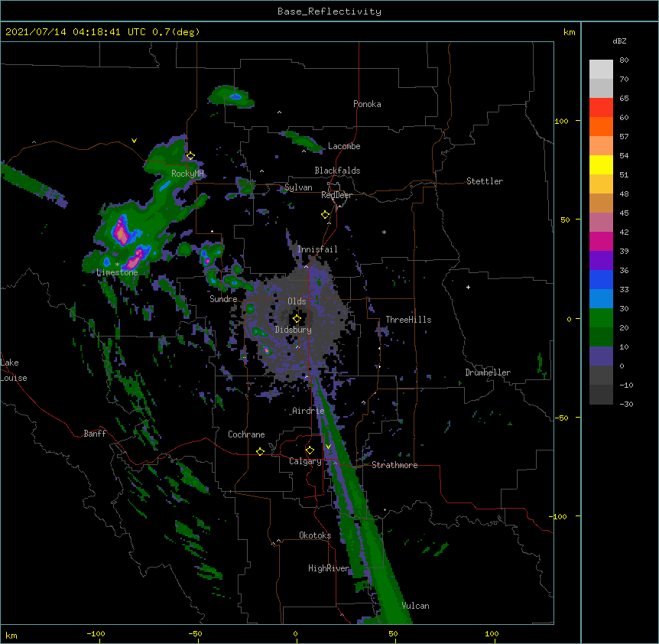Click the 45 value on dBZ legend
Viewport: 659px width, 644px height.
(x=624, y=213)
